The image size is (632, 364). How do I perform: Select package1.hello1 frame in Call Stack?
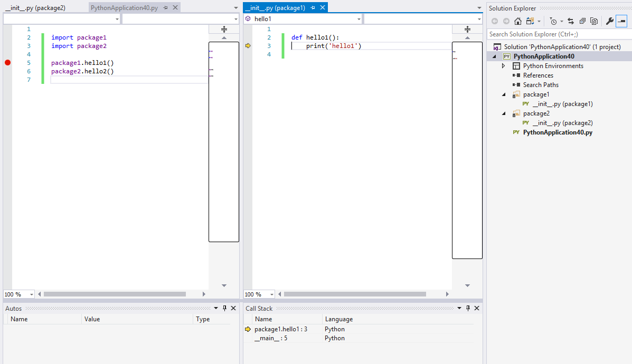pyautogui.click(x=281, y=329)
